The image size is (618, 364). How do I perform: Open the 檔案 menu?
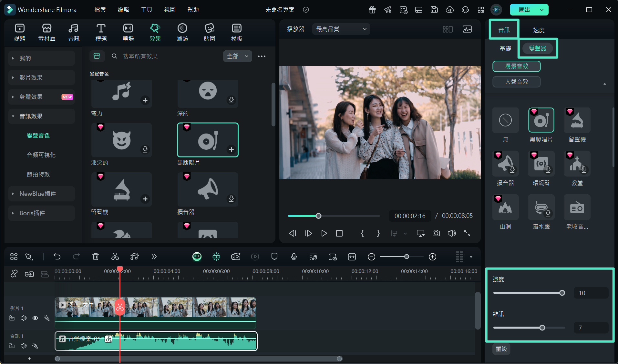pos(100,10)
